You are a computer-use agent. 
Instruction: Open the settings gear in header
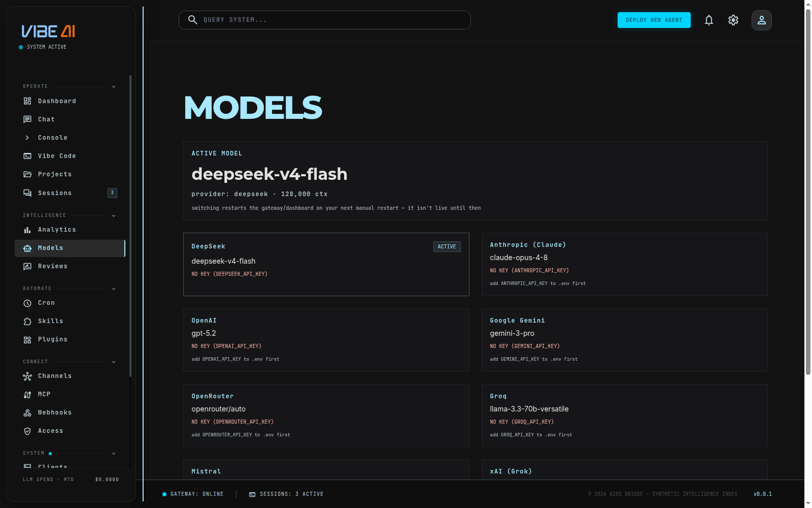733,20
